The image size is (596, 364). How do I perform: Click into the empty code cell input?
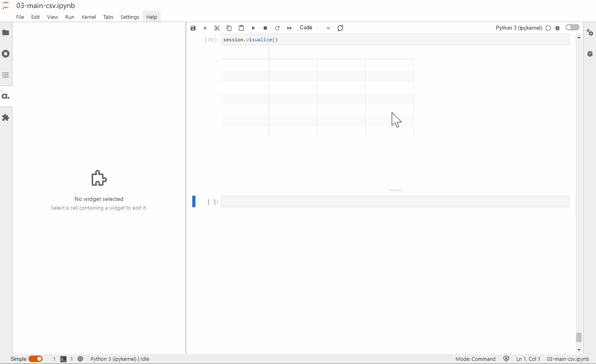(395, 201)
